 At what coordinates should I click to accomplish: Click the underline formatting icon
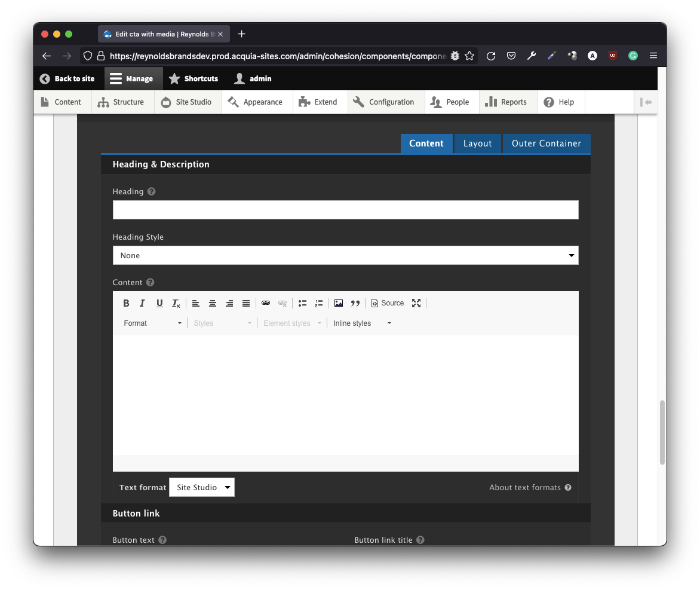[x=159, y=303]
